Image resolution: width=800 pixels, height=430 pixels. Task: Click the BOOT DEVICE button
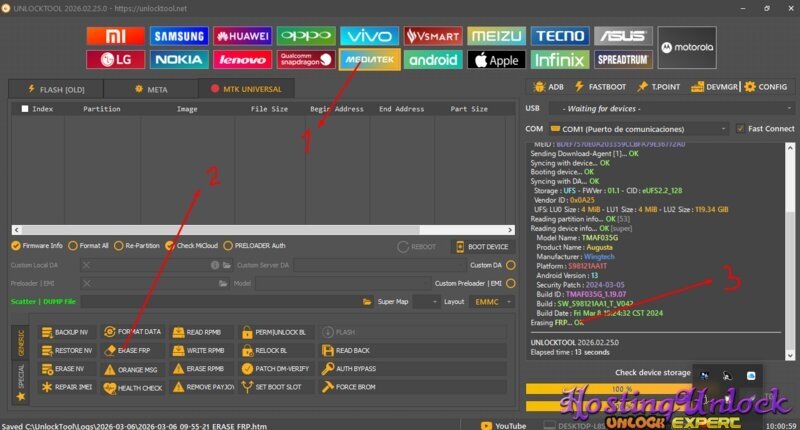[x=482, y=246]
